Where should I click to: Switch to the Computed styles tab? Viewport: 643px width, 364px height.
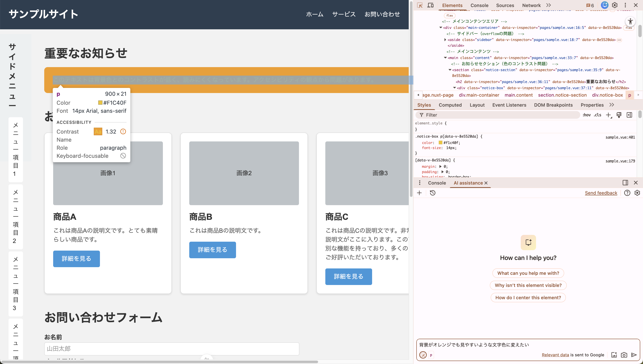[450, 105]
